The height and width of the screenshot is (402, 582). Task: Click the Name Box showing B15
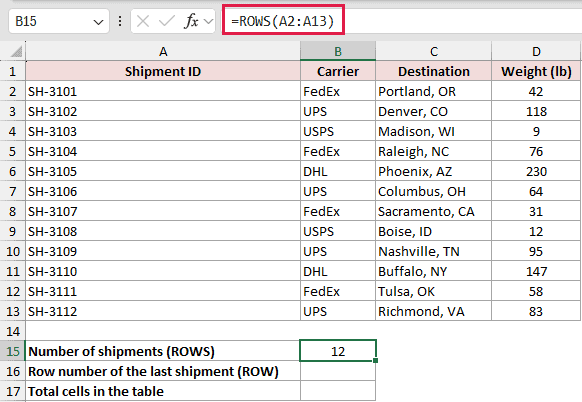[x=59, y=22]
